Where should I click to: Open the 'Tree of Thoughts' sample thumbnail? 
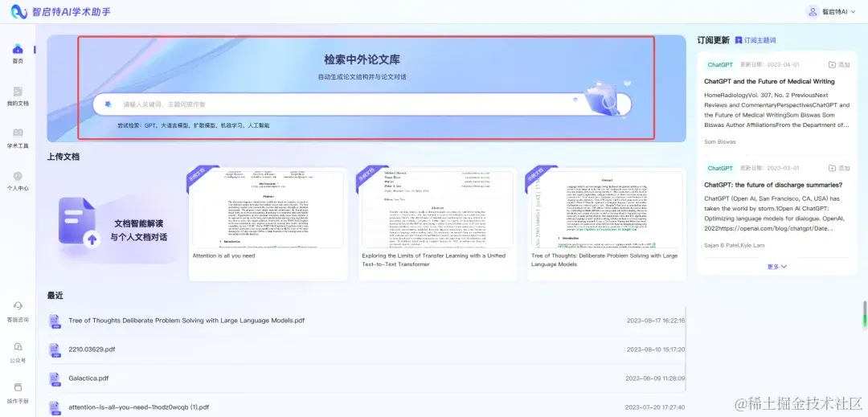(x=607, y=209)
